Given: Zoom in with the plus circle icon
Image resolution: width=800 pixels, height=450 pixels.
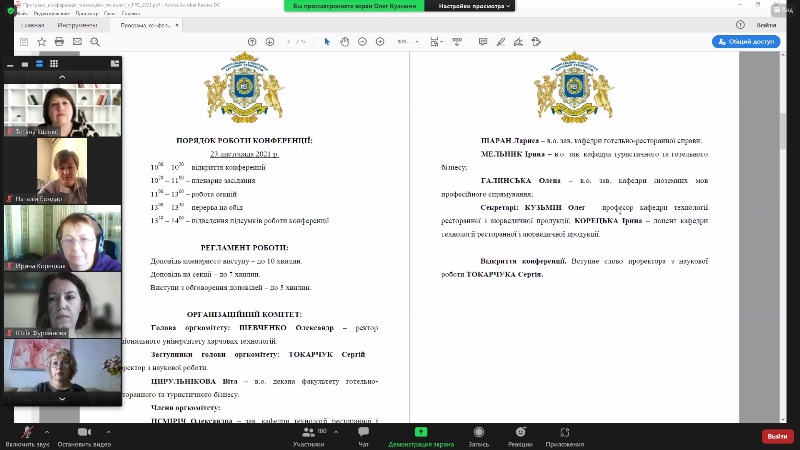Looking at the screenshot, I should point(380,42).
